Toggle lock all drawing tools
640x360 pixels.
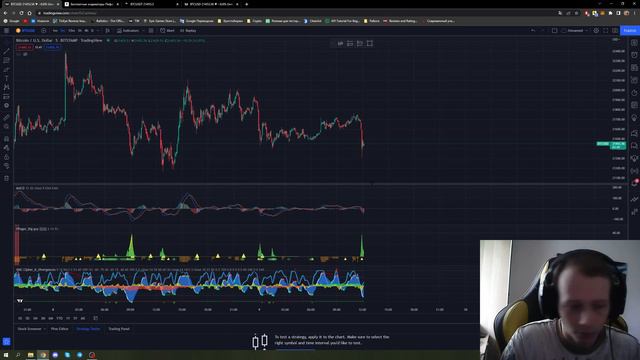[6, 157]
